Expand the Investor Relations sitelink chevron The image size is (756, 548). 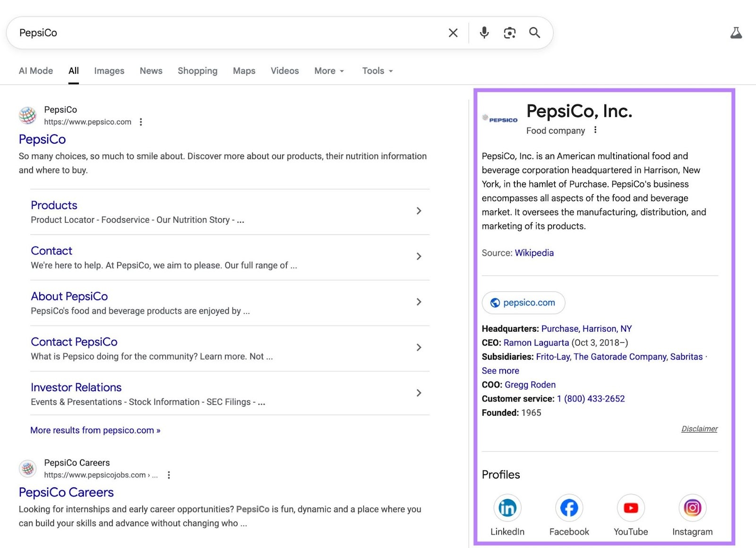[x=419, y=392]
